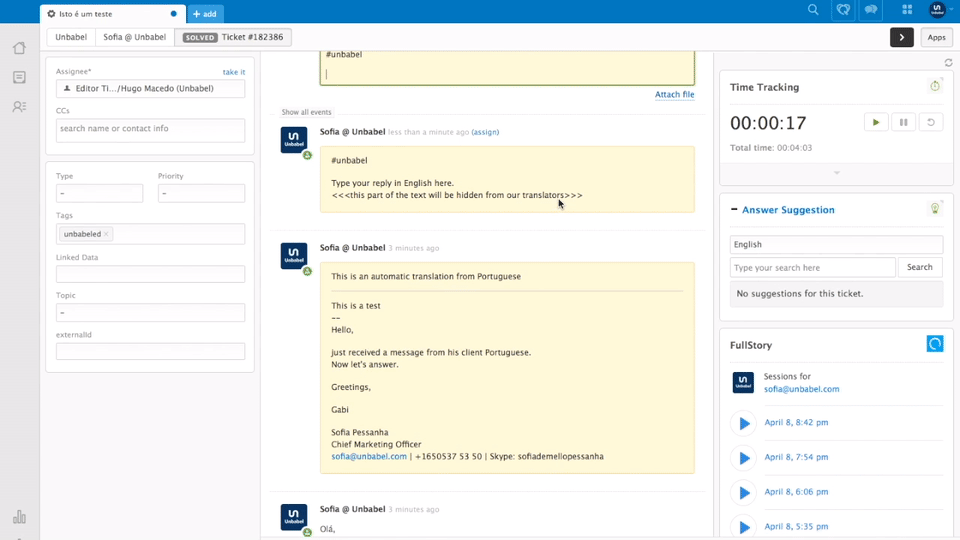Open the Priority dropdown
This screenshot has height=540, width=960.
pyautogui.click(x=201, y=193)
